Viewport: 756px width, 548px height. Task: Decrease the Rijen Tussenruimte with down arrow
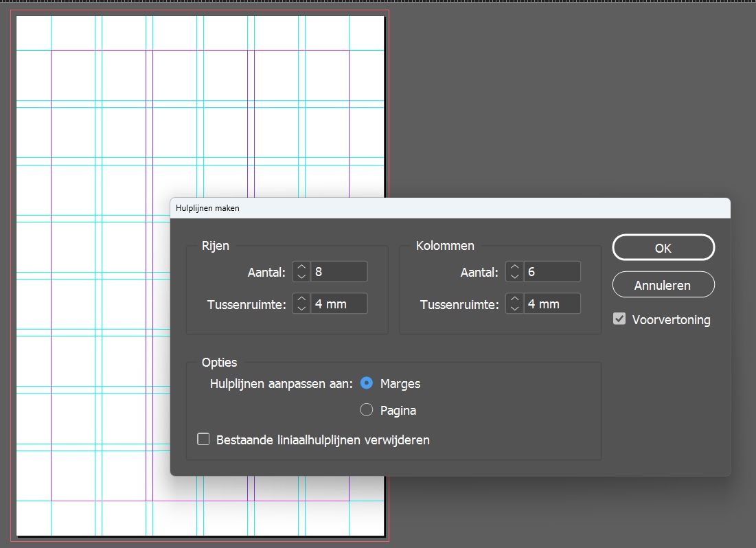coord(301,309)
